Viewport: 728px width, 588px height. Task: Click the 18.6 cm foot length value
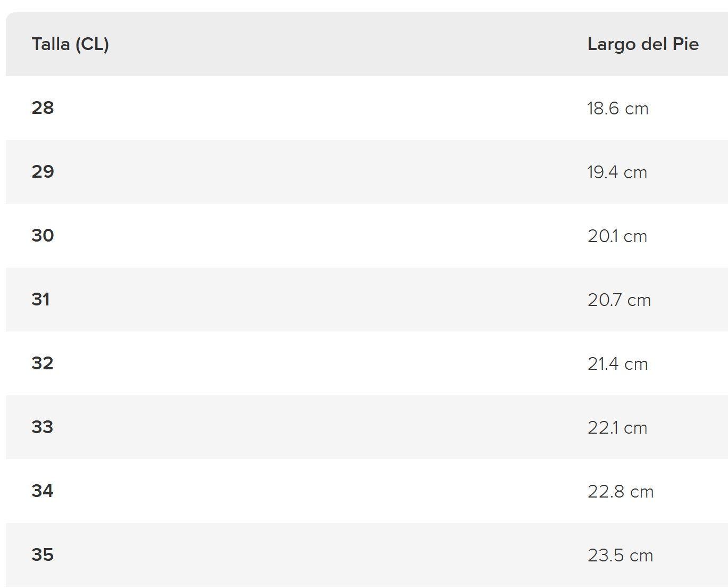click(618, 109)
